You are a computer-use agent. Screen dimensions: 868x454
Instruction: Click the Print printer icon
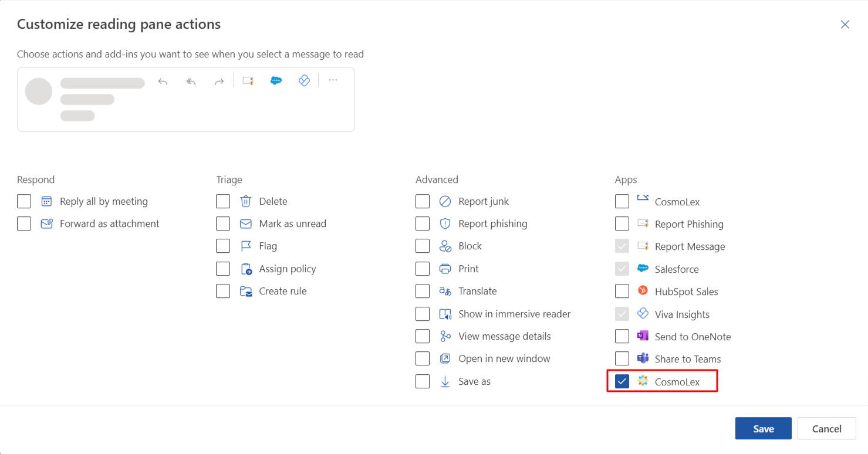tap(445, 269)
